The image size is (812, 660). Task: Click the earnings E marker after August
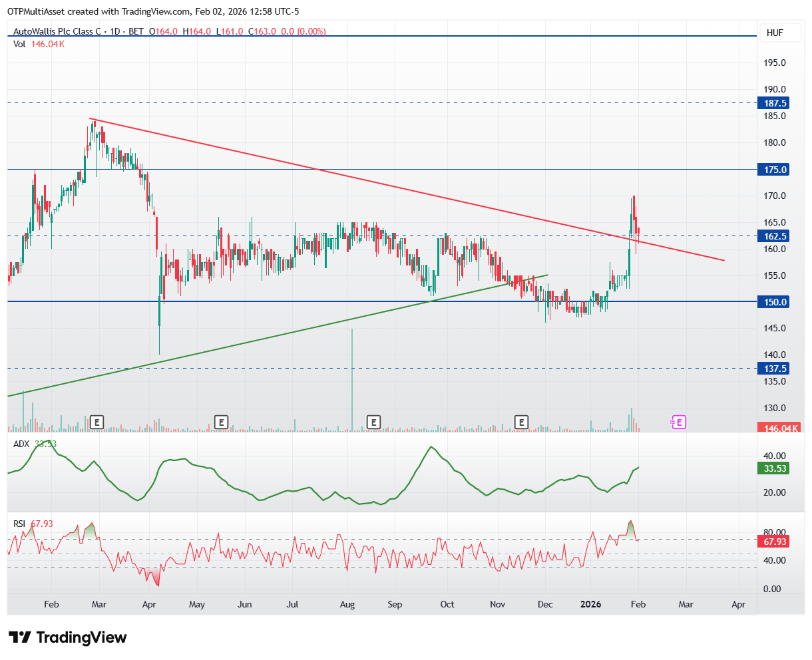[374, 422]
